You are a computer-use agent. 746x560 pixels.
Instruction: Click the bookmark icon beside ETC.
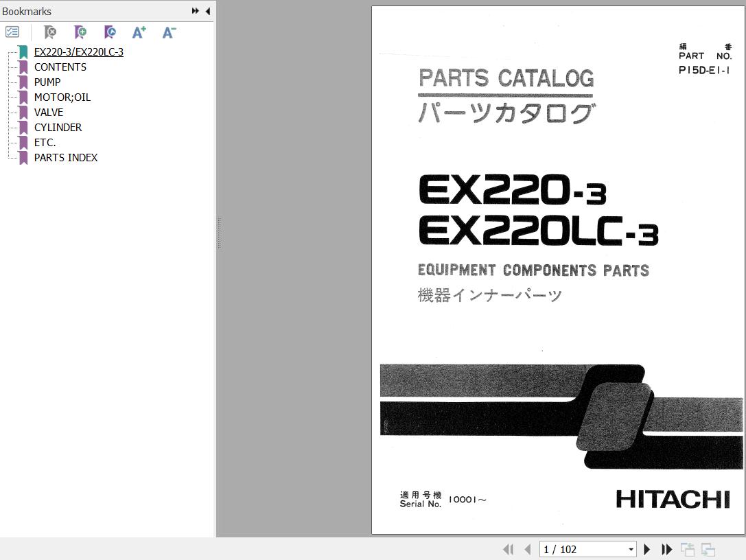point(23,143)
